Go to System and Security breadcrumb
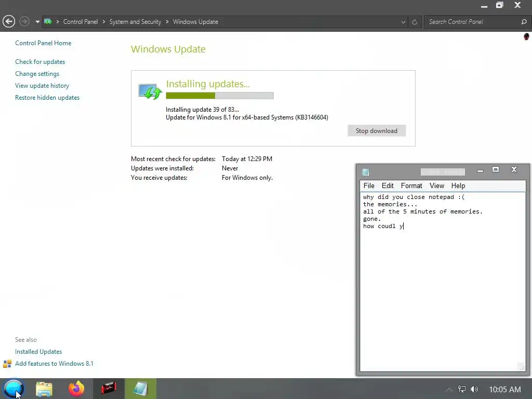This screenshot has width=532, height=399. (135, 22)
